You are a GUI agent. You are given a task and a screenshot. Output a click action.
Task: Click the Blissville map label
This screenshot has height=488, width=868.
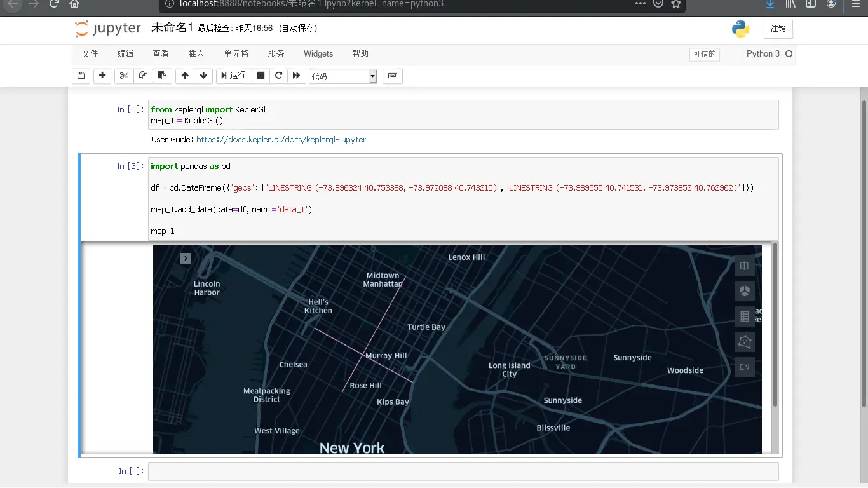click(553, 428)
